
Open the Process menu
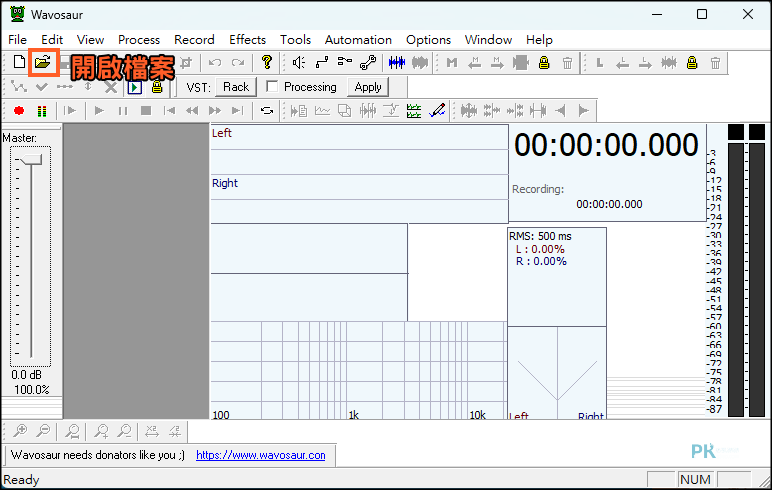(x=139, y=39)
